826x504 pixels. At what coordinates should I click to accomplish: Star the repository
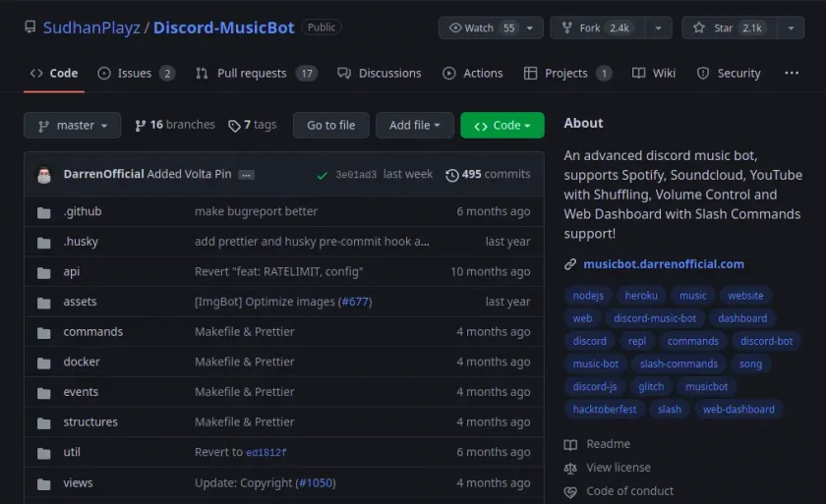click(730, 28)
